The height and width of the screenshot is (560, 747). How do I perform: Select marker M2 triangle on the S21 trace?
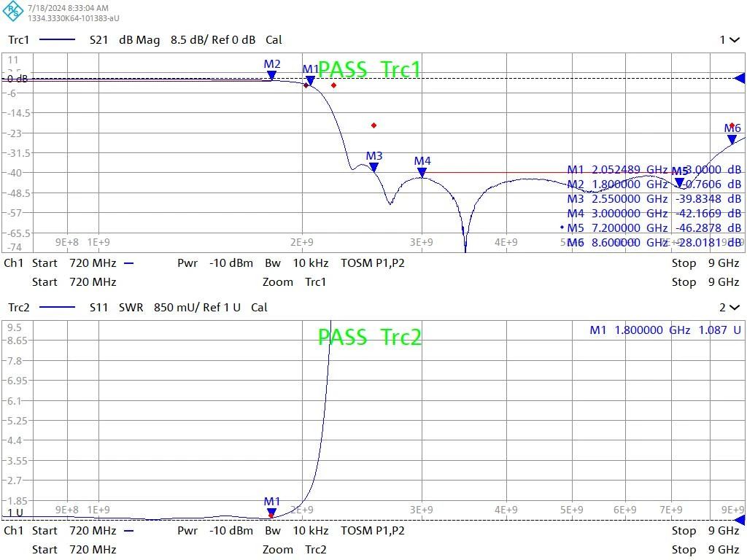(x=271, y=75)
